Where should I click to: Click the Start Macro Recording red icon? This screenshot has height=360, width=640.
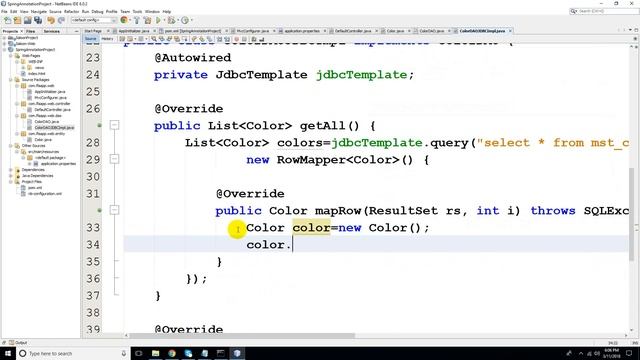pos(236,39)
